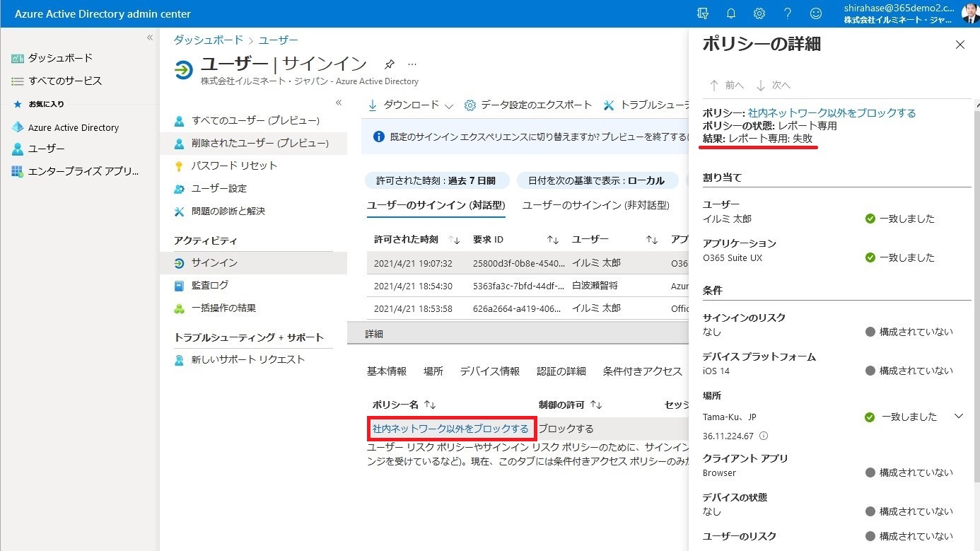Viewport: 980px width, 551px height.
Task: Send feedback via smiley icon
Action: [x=815, y=13]
